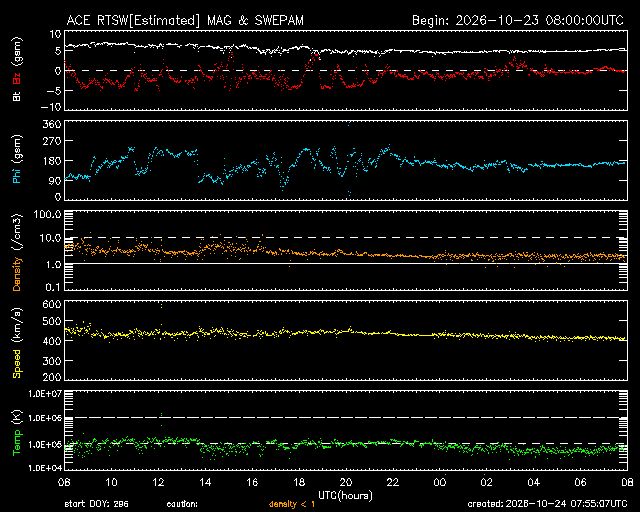Click the 'caution:' footer label
Viewport: 640px width, 512px height.
coord(182,504)
